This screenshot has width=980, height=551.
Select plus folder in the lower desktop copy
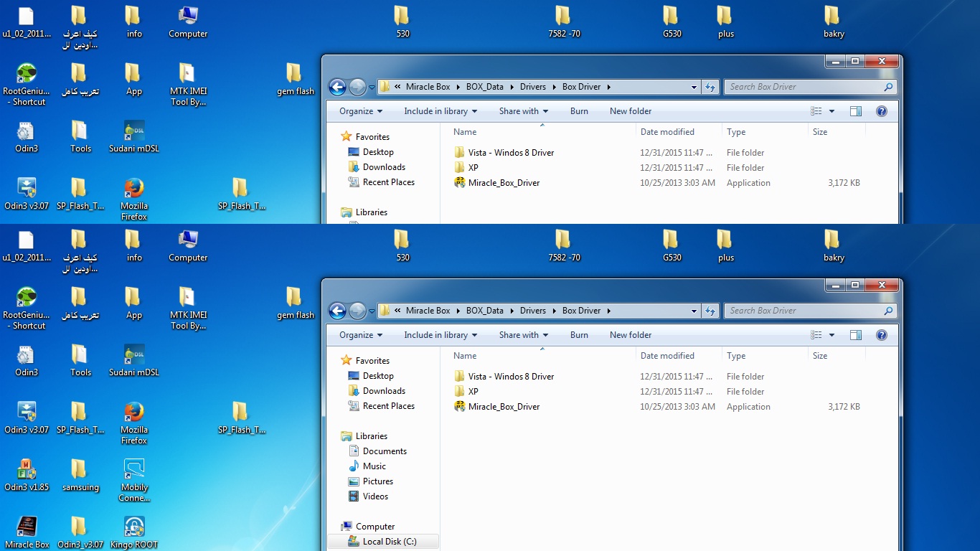[x=726, y=245]
